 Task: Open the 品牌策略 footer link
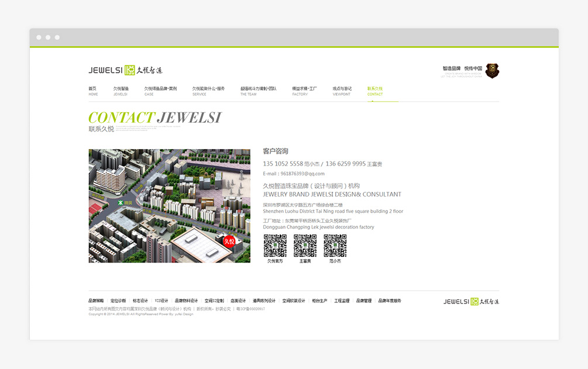96,301
